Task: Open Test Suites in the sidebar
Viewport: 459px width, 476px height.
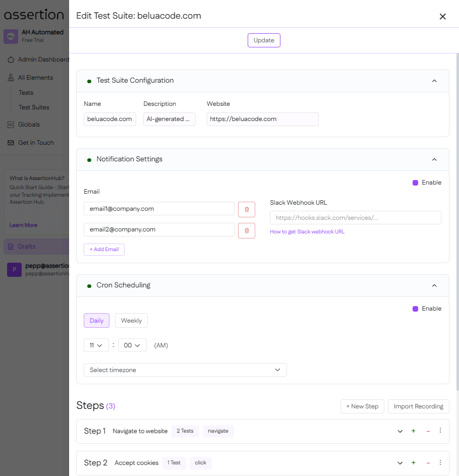Action: pos(34,107)
